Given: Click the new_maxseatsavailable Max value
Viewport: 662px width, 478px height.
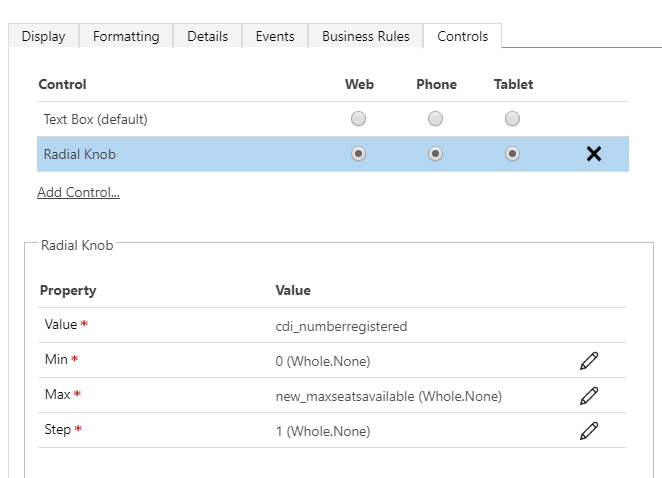Looking at the screenshot, I should tap(388, 396).
